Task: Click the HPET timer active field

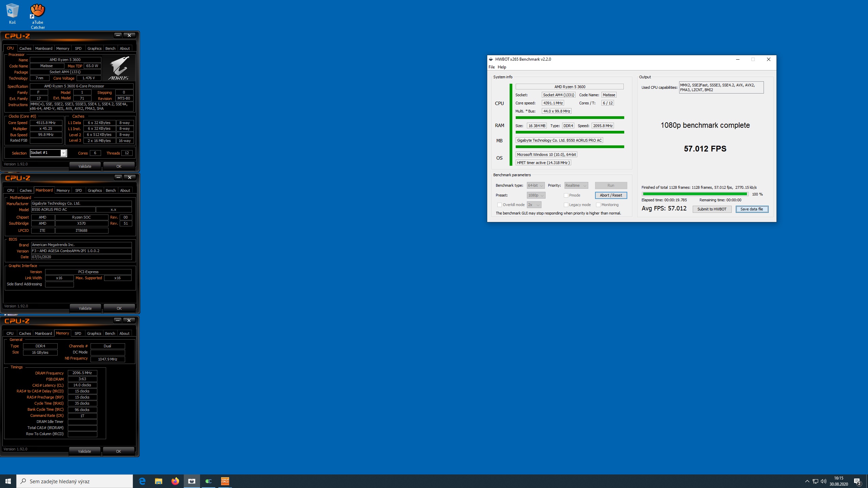Action: [x=543, y=163]
